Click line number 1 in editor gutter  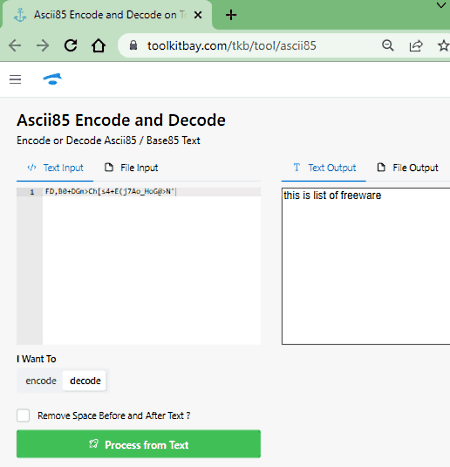(32, 192)
